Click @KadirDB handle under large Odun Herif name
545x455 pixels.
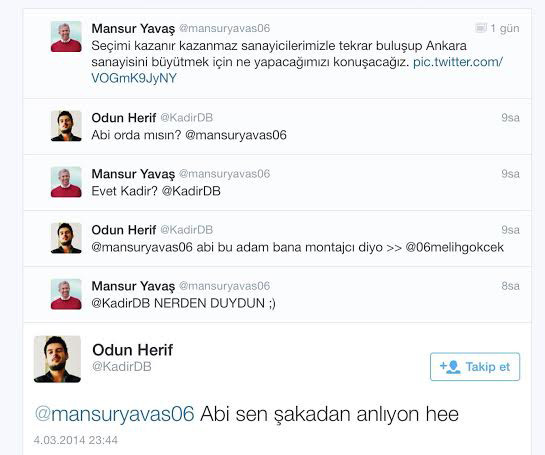point(122,367)
